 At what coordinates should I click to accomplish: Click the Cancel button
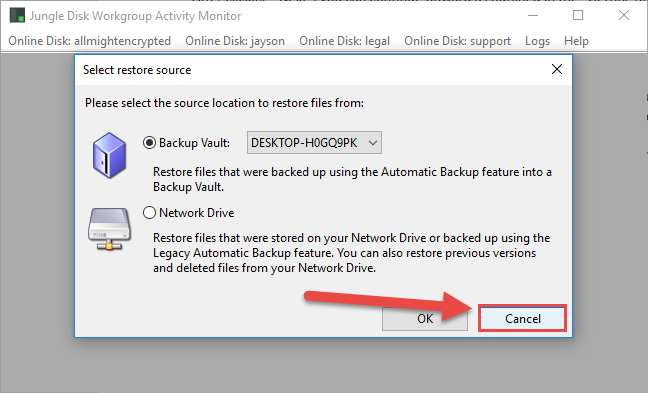pyautogui.click(x=522, y=319)
